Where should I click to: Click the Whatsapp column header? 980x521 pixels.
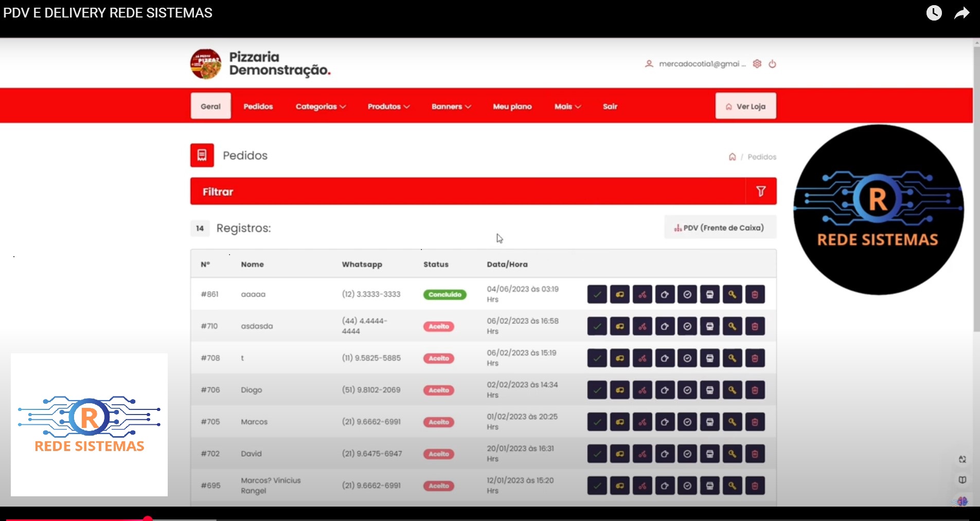tap(362, 264)
